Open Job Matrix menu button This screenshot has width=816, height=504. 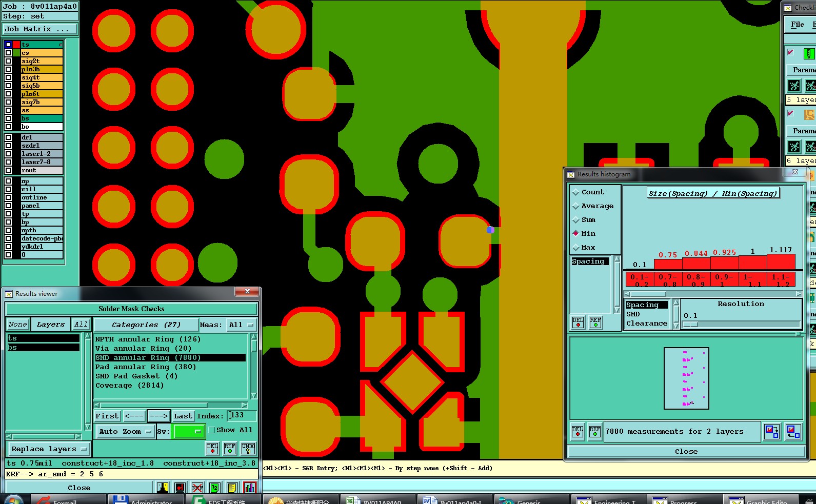(40, 29)
